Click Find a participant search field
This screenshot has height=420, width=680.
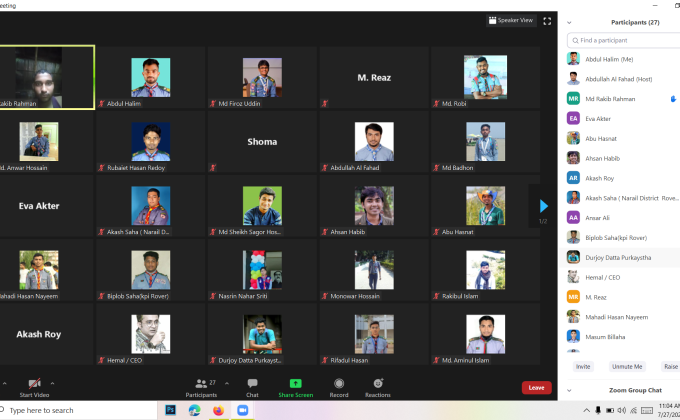coord(624,40)
